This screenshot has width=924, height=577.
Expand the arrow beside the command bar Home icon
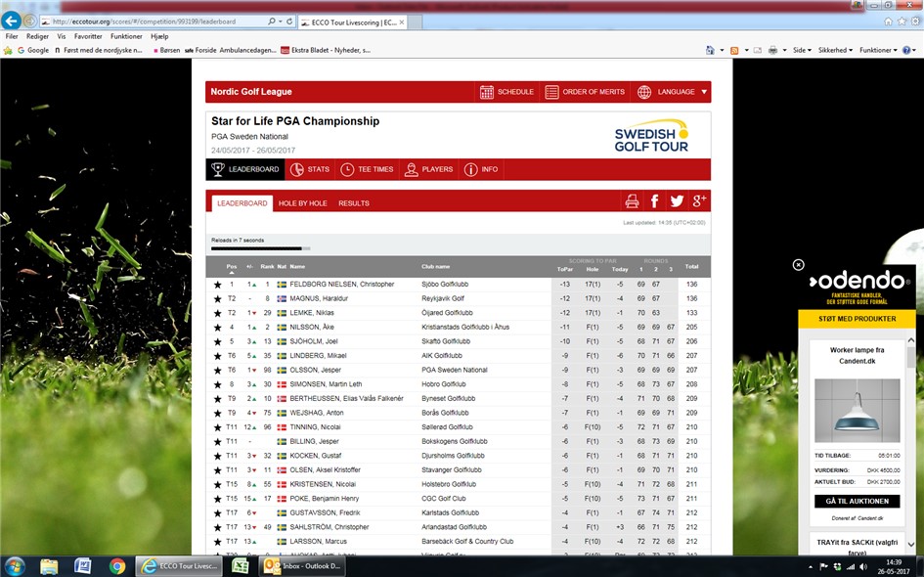(722, 51)
